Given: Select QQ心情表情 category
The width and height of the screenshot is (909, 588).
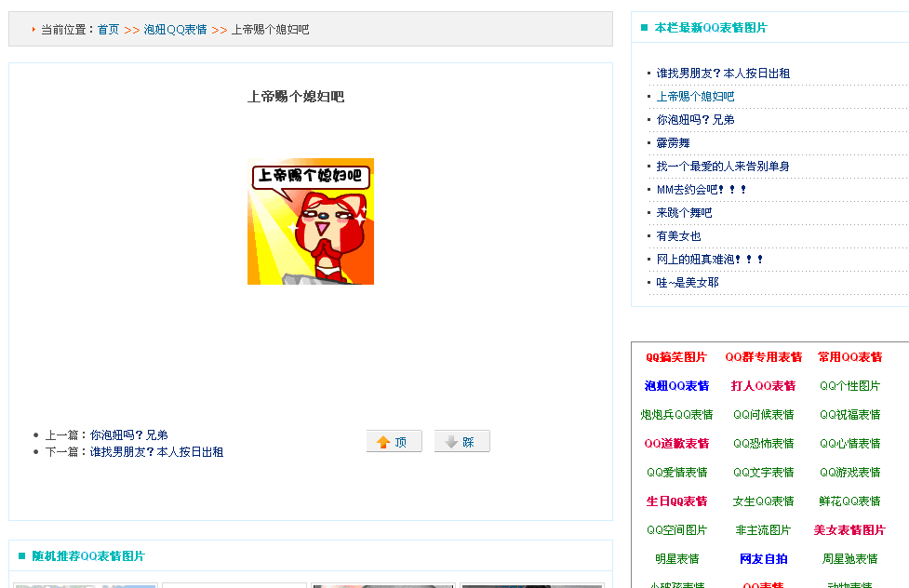Looking at the screenshot, I should (x=849, y=444).
